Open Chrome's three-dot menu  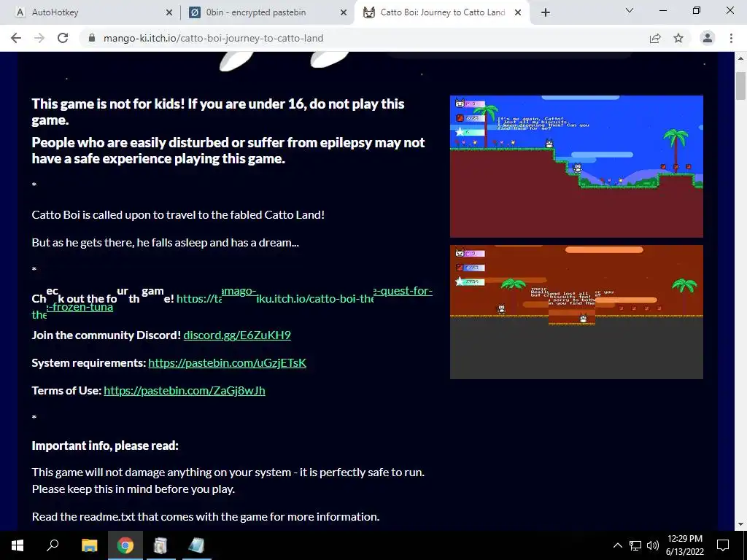pyautogui.click(x=731, y=38)
